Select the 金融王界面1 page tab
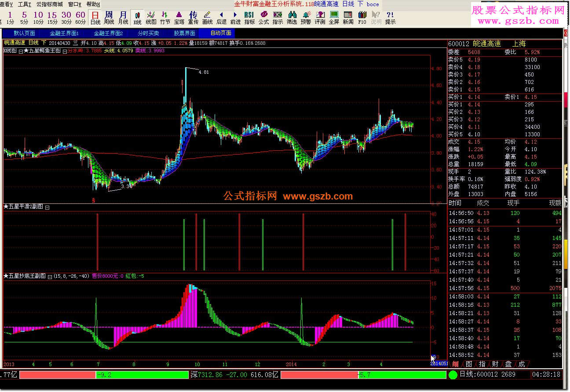This screenshot has height=392, width=570. [64, 33]
